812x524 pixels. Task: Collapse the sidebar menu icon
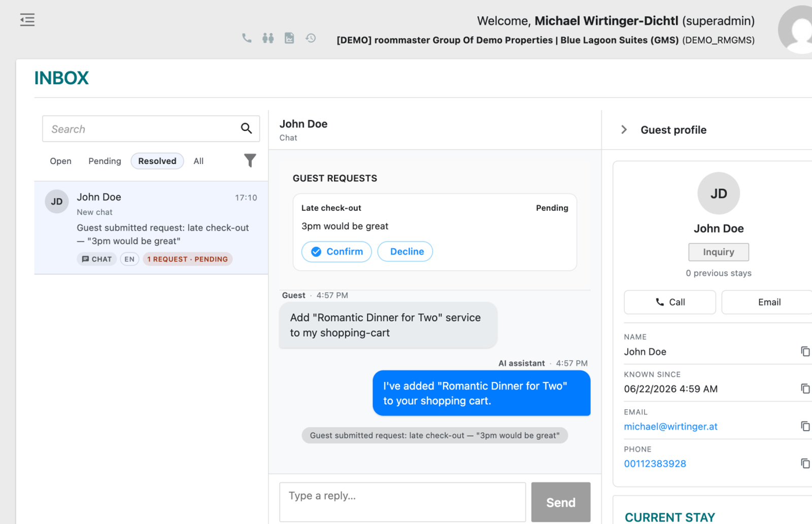coord(27,20)
